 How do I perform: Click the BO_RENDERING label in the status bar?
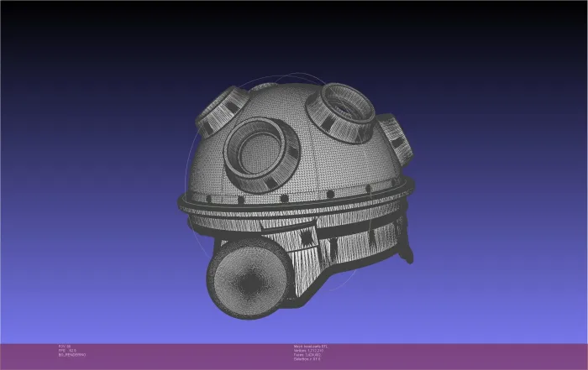point(72,356)
